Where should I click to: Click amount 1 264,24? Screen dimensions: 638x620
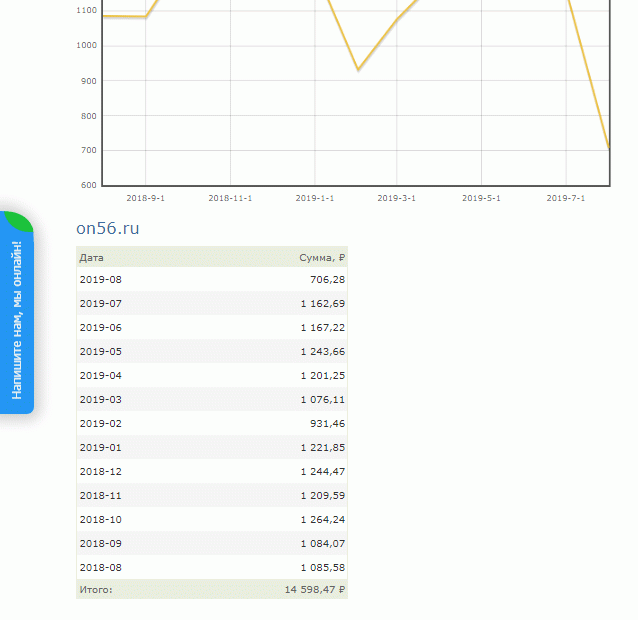click(323, 520)
